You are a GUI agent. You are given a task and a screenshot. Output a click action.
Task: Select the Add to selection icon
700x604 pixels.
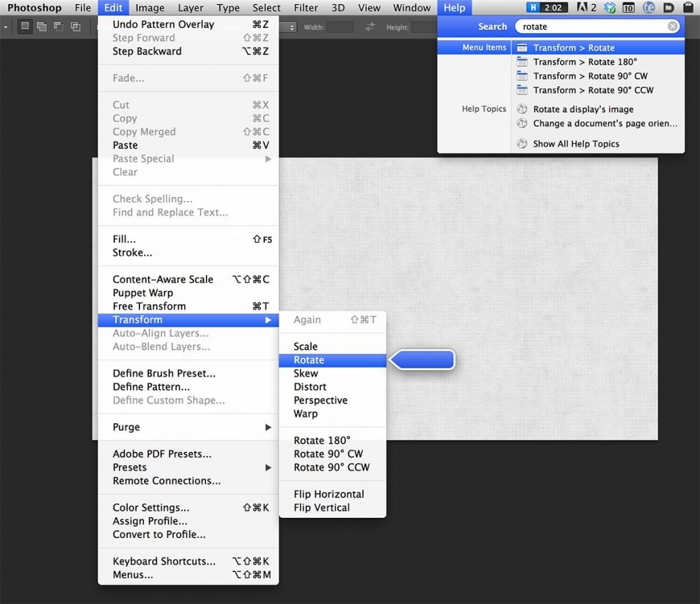[42, 26]
